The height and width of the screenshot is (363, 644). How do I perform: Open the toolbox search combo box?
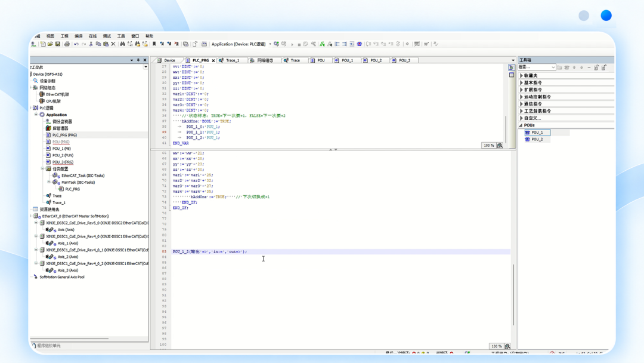coord(537,67)
